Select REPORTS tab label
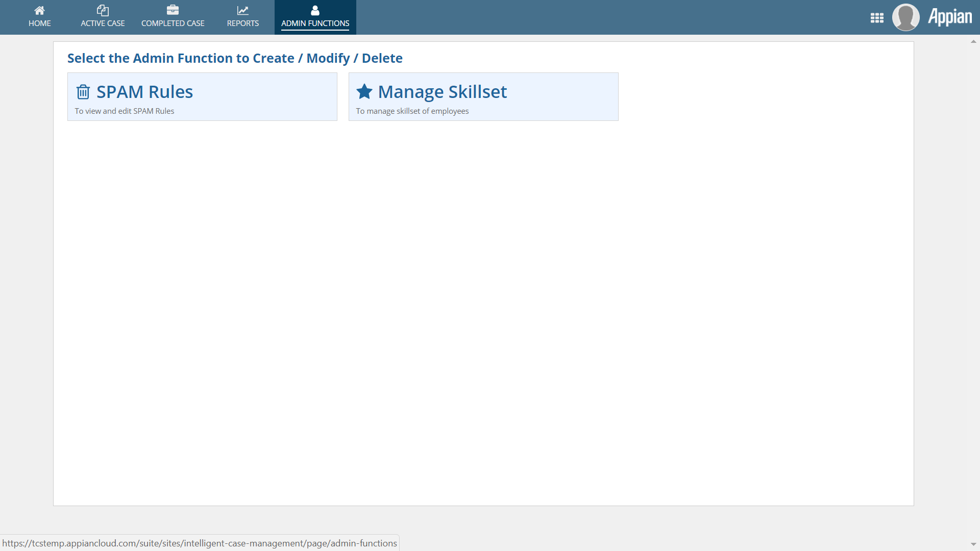 click(242, 23)
